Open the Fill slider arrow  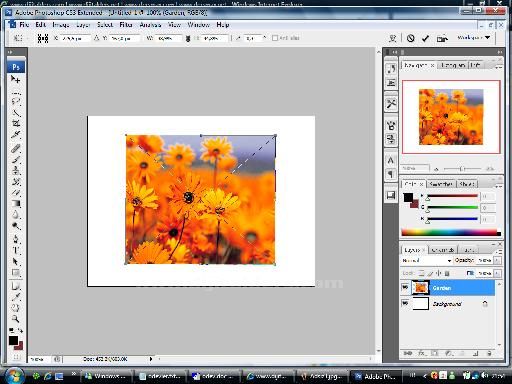point(497,273)
